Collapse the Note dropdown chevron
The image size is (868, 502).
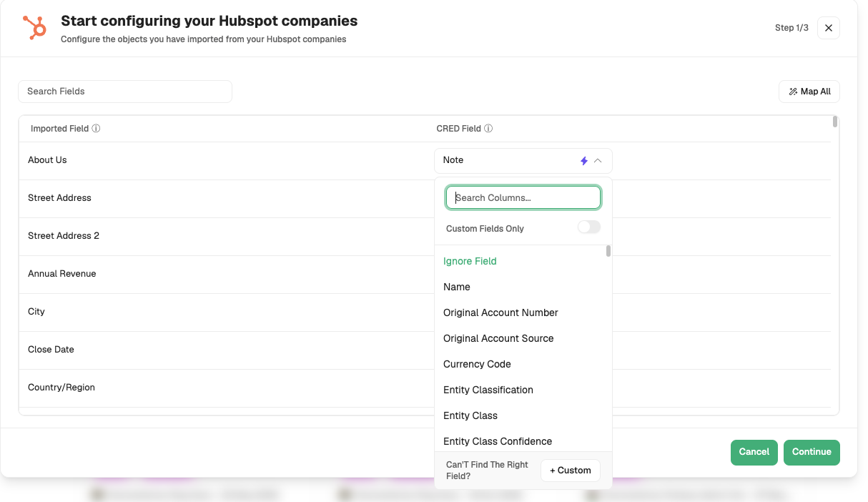click(598, 161)
